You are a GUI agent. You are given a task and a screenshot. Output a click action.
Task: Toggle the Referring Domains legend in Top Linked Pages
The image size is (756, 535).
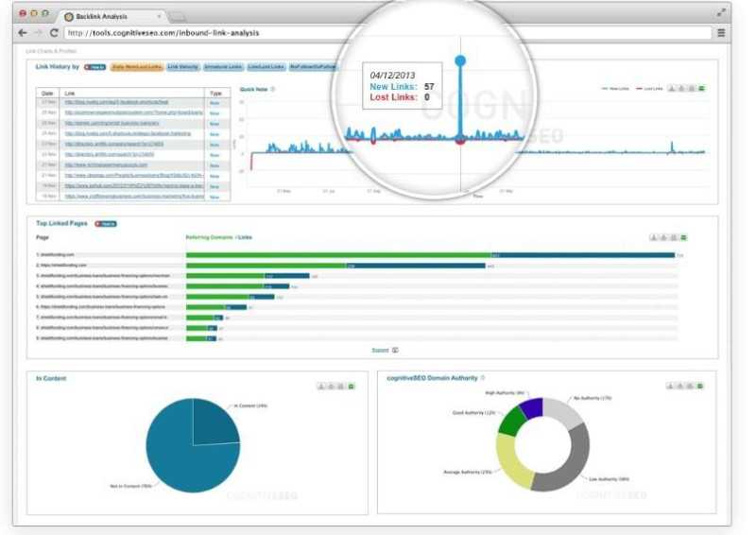pos(209,237)
